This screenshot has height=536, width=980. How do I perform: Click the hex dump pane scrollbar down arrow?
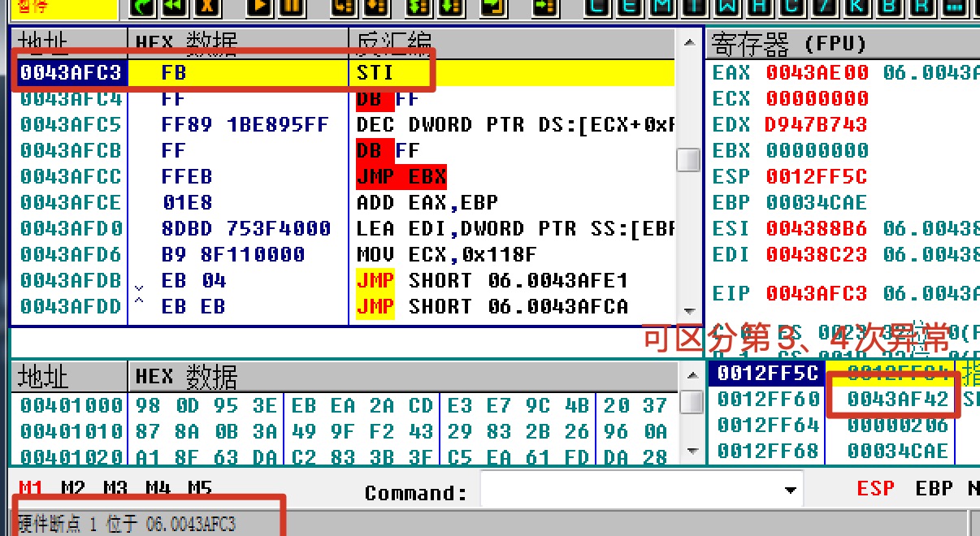[x=692, y=452]
